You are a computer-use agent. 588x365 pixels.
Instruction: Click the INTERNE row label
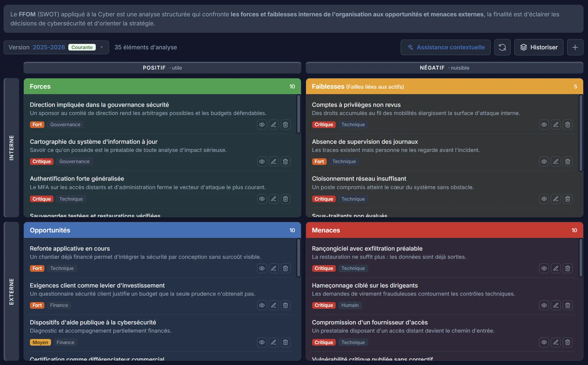[11, 148]
